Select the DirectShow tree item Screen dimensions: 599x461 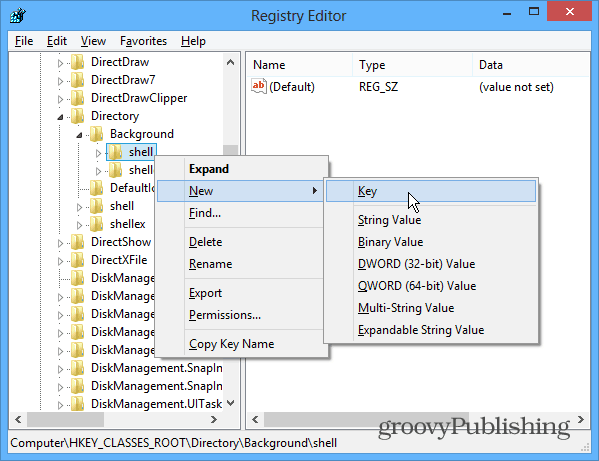[x=121, y=242]
